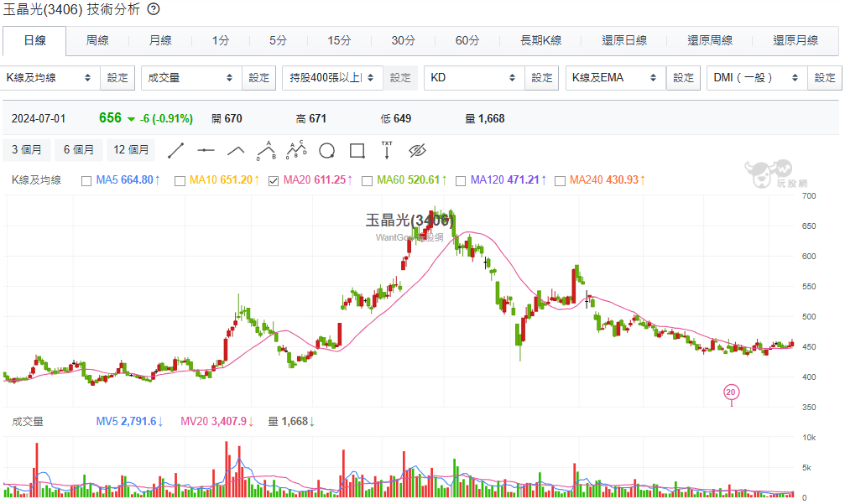Enable the MA240 moving average checkbox
845x504 pixels.
point(560,180)
